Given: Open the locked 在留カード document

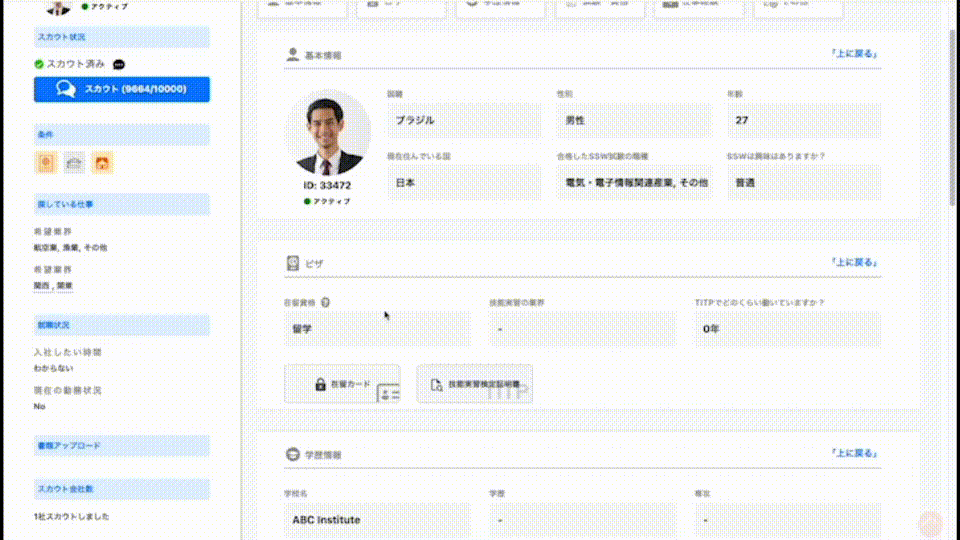Looking at the screenshot, I should pyautogui.click(x=342, y=384).
